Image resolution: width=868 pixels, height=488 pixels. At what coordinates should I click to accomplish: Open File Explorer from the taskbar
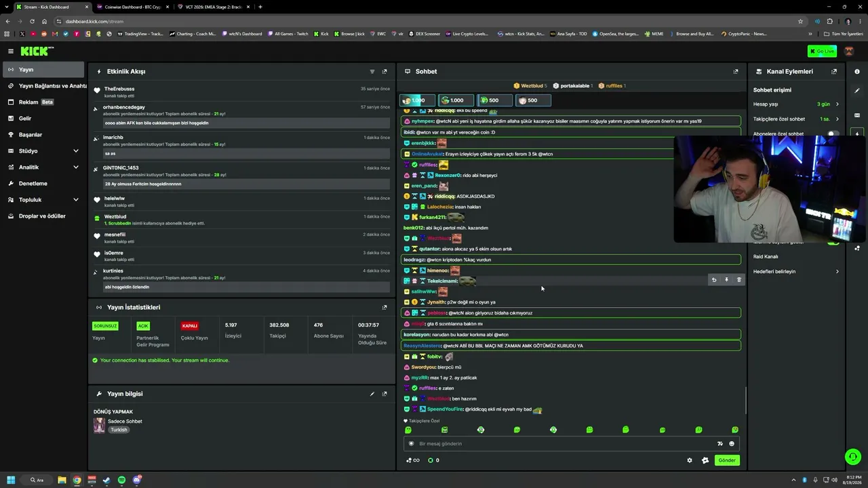coord(62,480)
